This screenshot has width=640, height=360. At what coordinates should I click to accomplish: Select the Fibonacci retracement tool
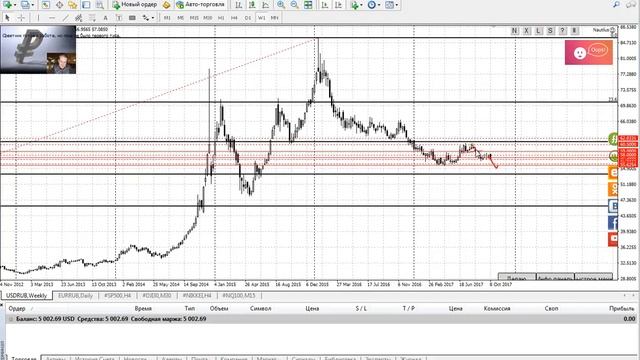pos(92,18)
